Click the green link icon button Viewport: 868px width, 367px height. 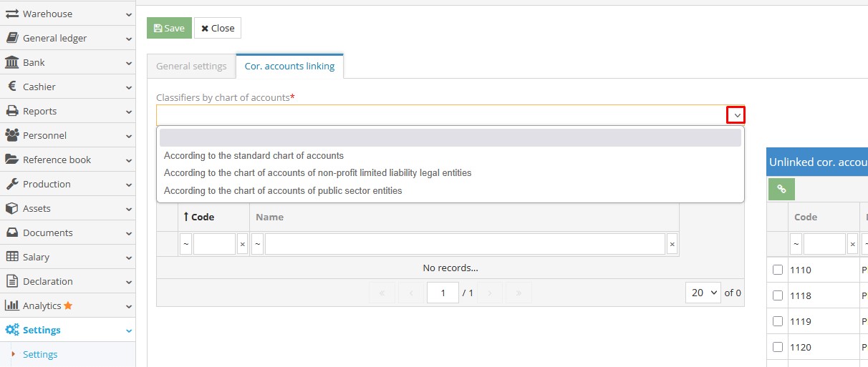pyautogui.click(x=781, y=189)
